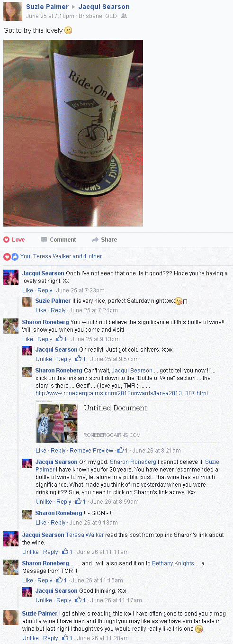233x644 pixels.
Task: Reply to Sharon's '!! - SIGN - !!' comment
Action: pyautogui.click(x=58, y=523)
